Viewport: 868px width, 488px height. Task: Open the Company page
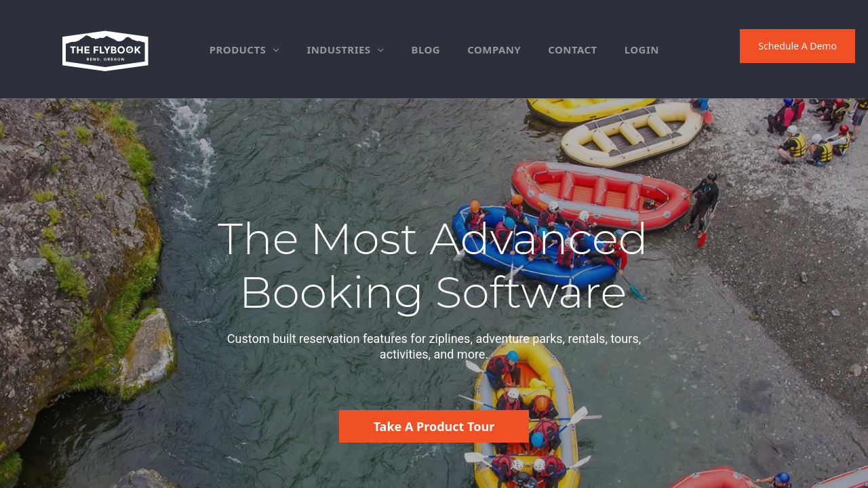pyautogui.click(x=494, y=50)
